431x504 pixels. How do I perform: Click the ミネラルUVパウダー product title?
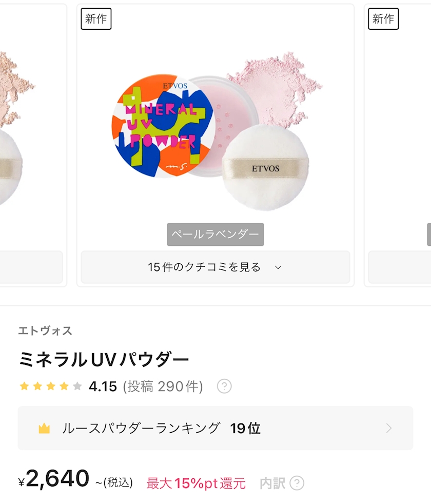click(x=104, y=360)
